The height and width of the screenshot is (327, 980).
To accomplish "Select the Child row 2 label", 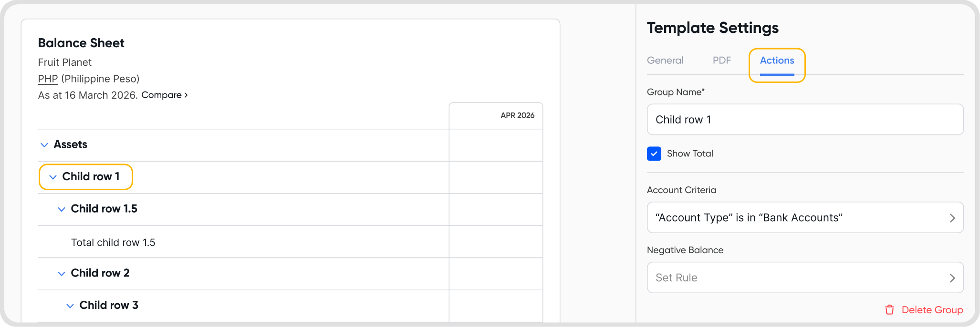I will pyautogui.click(x=100, y=273).
